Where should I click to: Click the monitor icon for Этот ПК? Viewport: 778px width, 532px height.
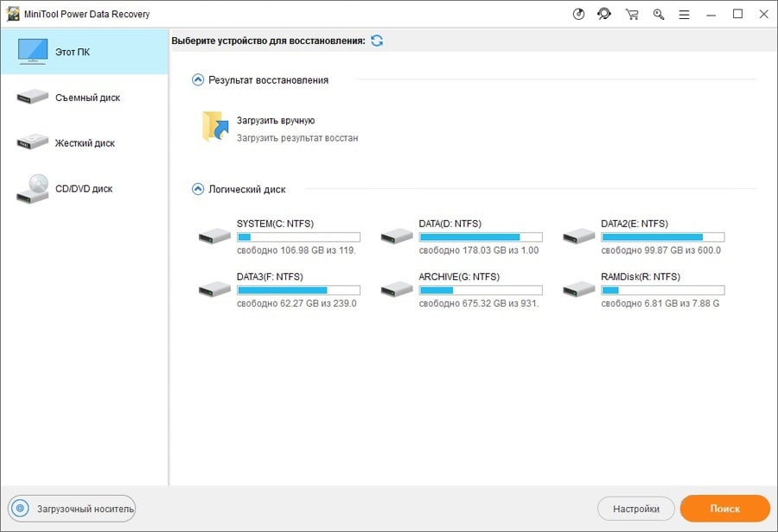(33, 52)
